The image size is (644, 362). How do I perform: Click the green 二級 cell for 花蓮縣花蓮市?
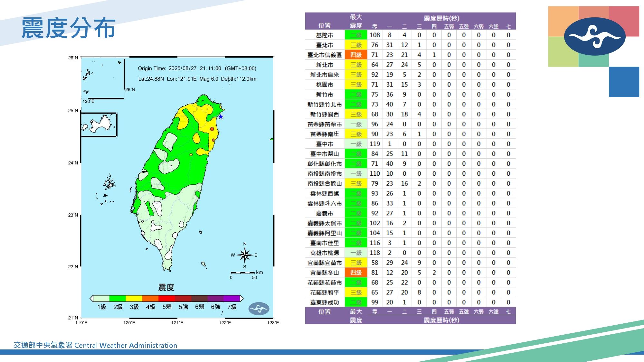356,283
